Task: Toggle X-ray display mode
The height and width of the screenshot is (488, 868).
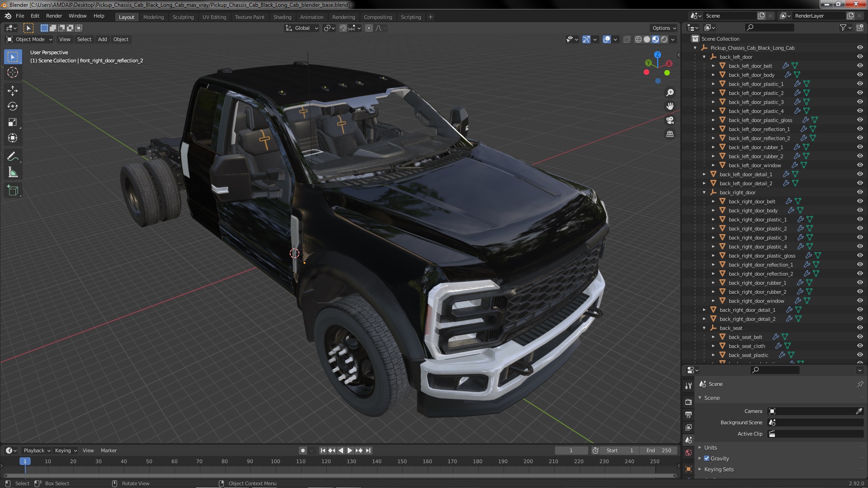Action: [627, 39]
